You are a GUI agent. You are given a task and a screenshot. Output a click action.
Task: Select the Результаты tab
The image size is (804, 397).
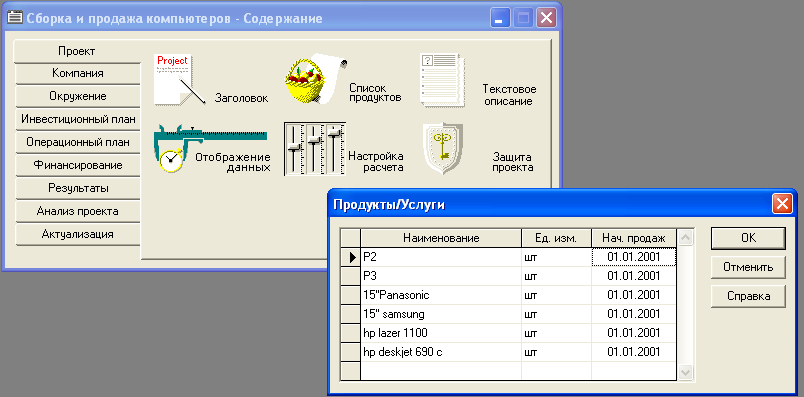pyautogui.click(x=77, y=188)
